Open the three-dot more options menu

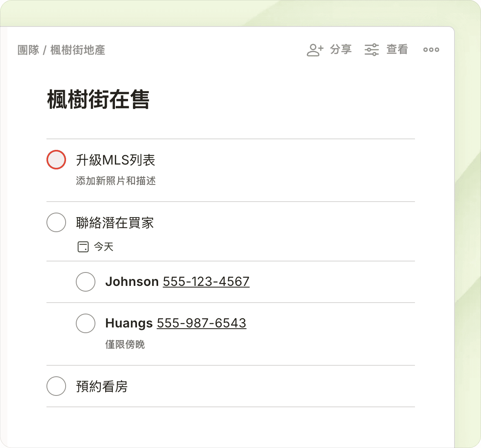pyautogui.click(x=431, y=50)
